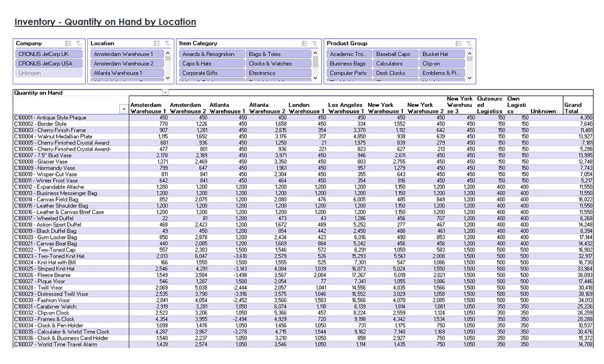This screenshot has height=364, width=604.
Task: Click Outsourced Logistics column header
Action: point(490,105)
